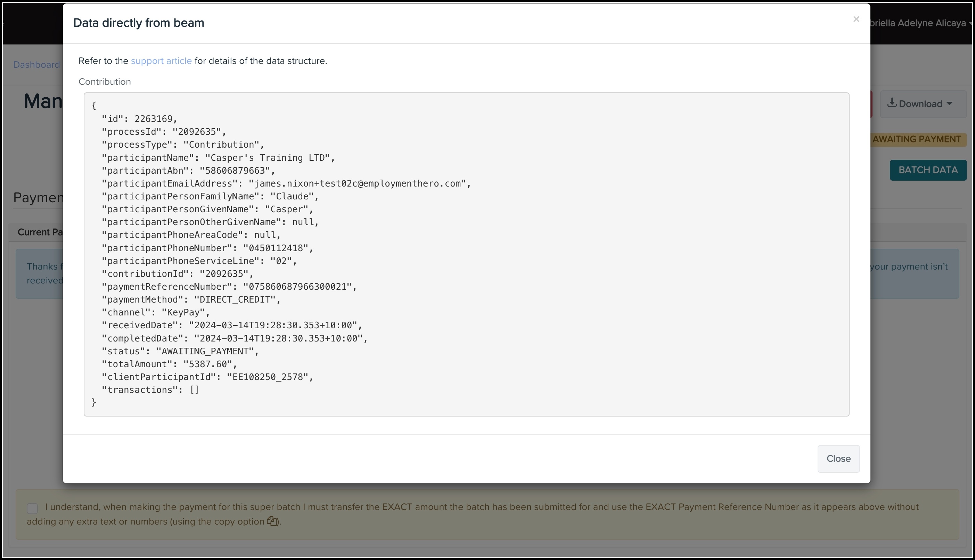
Task: Click the empty transactions array brackets
Action: pos(194,390)
